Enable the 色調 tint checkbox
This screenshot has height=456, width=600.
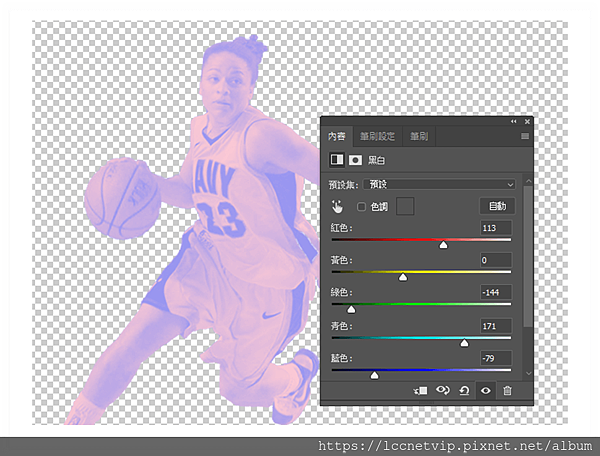pos(361,207)
